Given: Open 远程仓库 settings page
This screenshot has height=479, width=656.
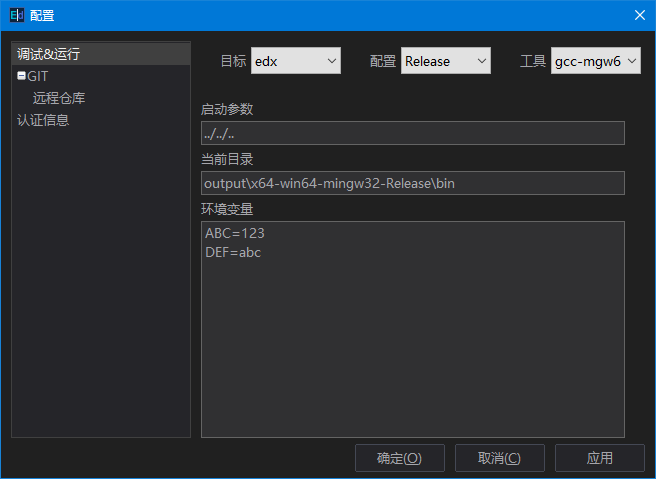Looking at the screenshot, I should (59, 98).
